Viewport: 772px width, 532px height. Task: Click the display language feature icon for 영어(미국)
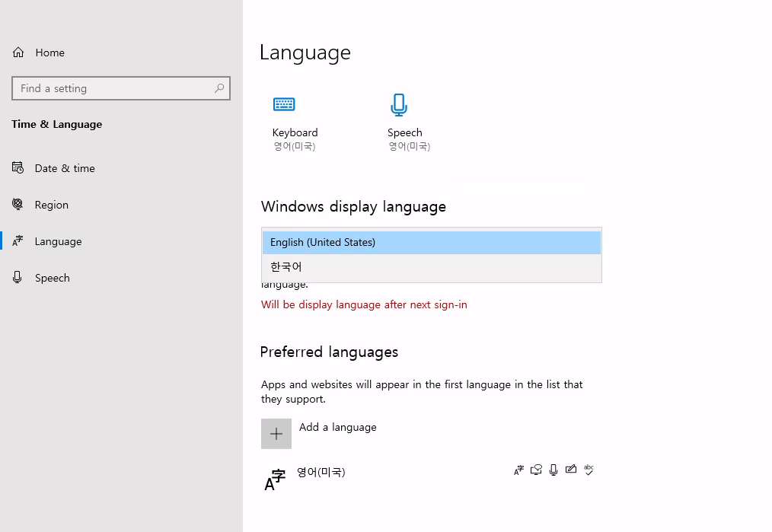(519, 470)
